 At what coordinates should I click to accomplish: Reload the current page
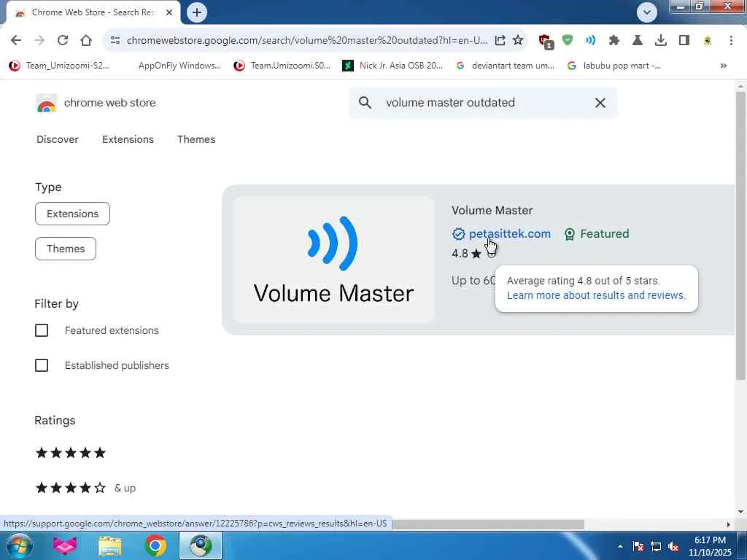63,41
